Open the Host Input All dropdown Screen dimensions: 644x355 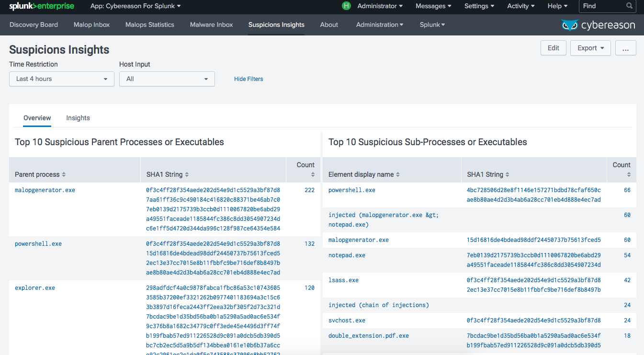[x=167, y=79]
